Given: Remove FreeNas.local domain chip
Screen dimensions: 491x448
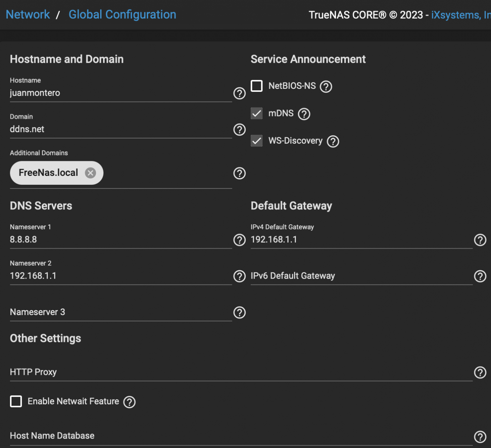Looking at the screenshot, I should [x=90, y=173].
